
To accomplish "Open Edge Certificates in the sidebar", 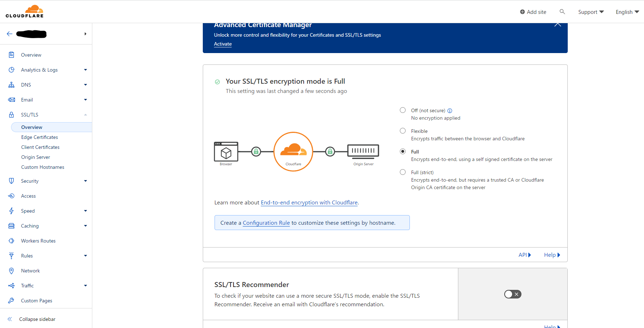I will coord(40,137).
